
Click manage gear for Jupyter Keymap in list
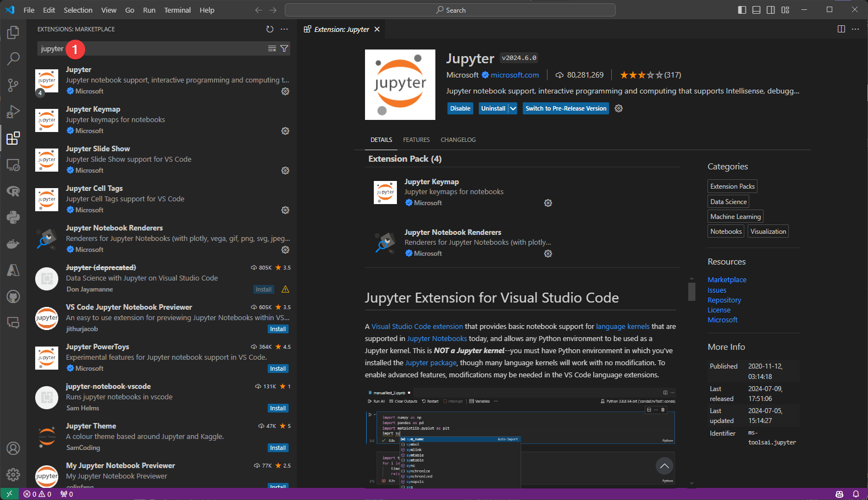(x=285, y=131)
